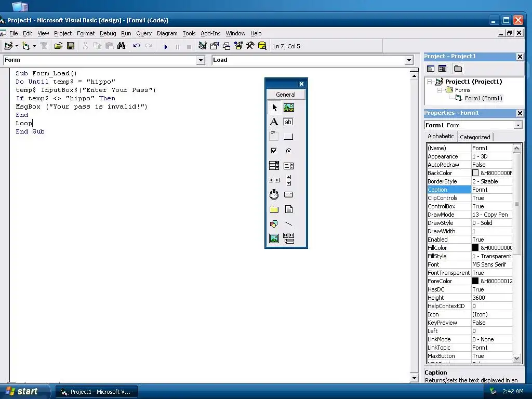Select the VScrollBar control in the toolbox

pos(289,180)
